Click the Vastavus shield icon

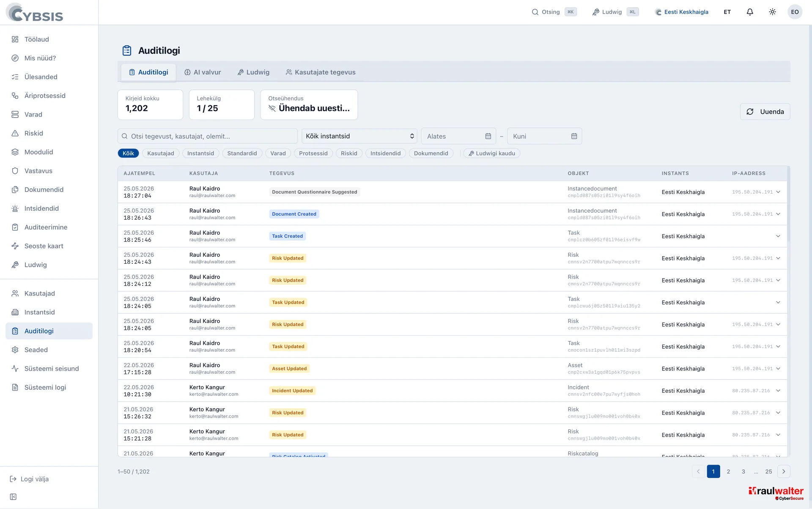(x=15, y=171)
